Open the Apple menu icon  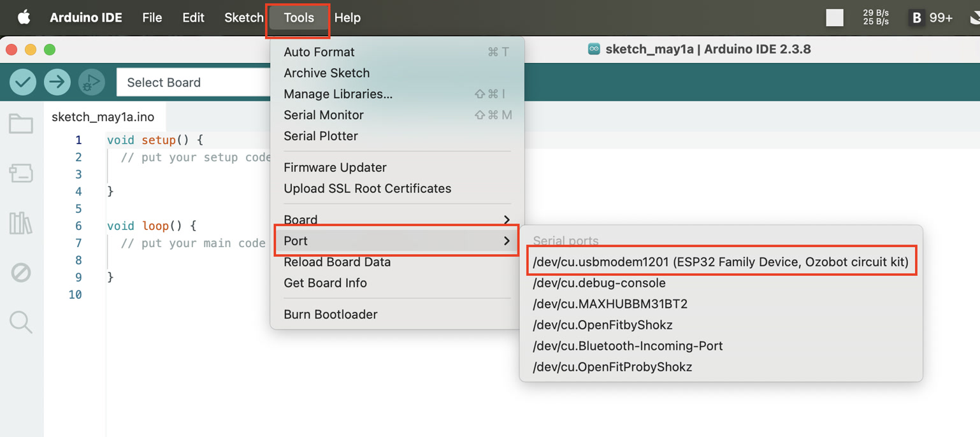(24, 18)
